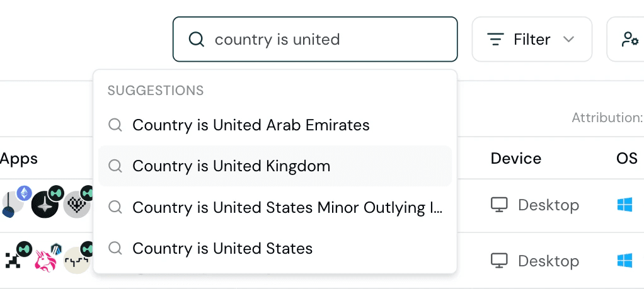Click the Ethereum badge app icon in first row
The width and height of the screenshot is (644, 289).
tap(24, 193)
